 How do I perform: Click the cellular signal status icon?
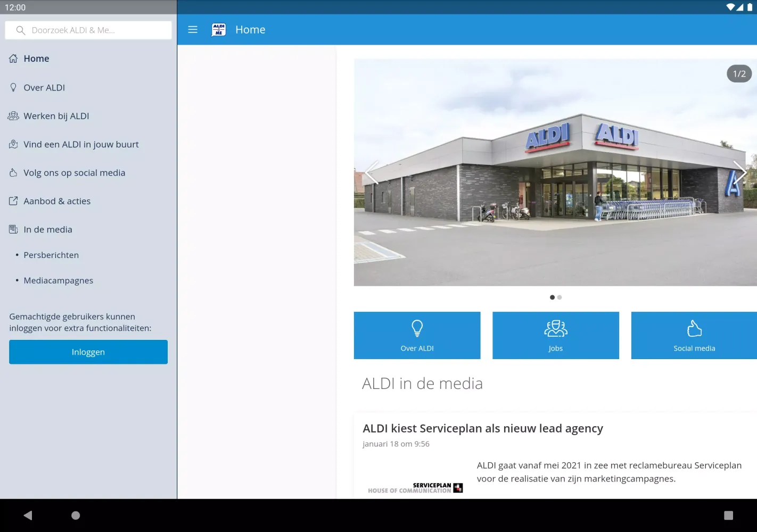click(740, 7)
